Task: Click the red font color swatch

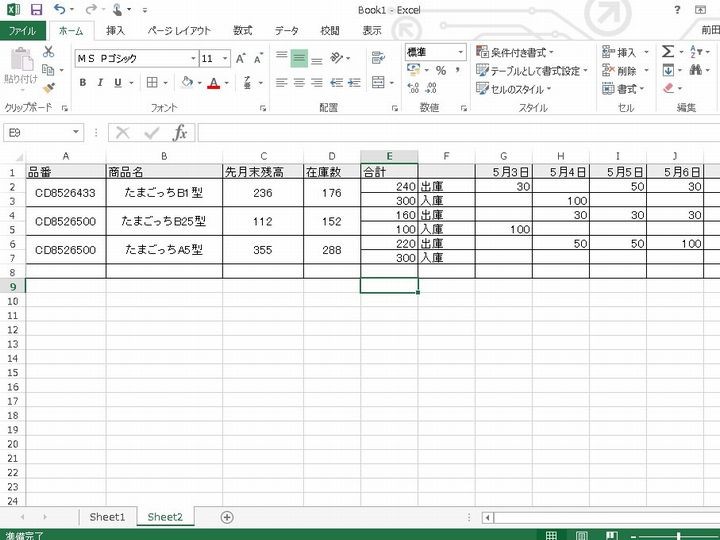Action: pos(213,83)
